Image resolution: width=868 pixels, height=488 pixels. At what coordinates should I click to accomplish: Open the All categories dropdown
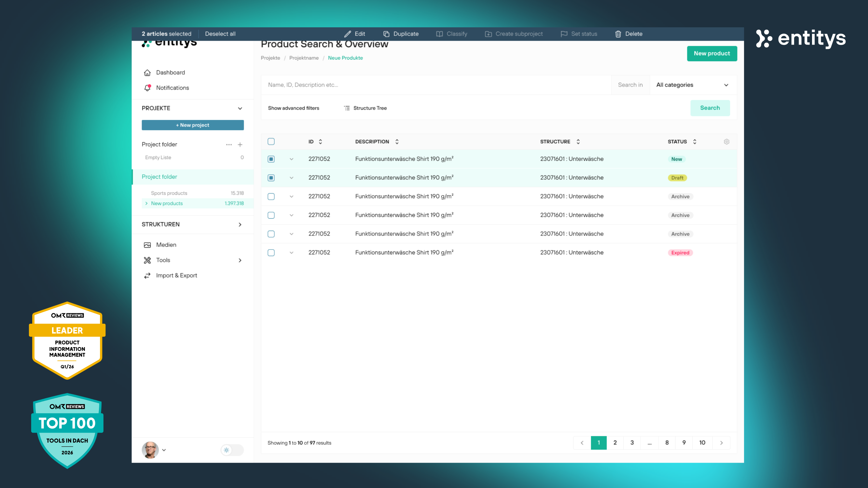692,85
